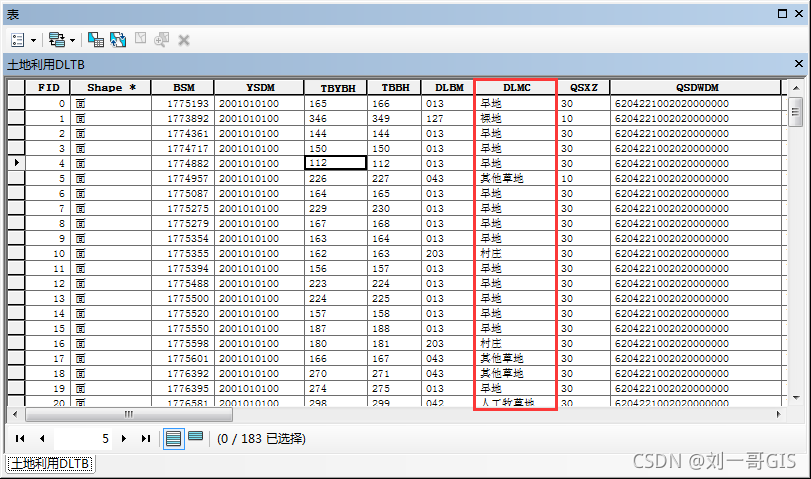Click the QSXZ column header

point(583,87)
